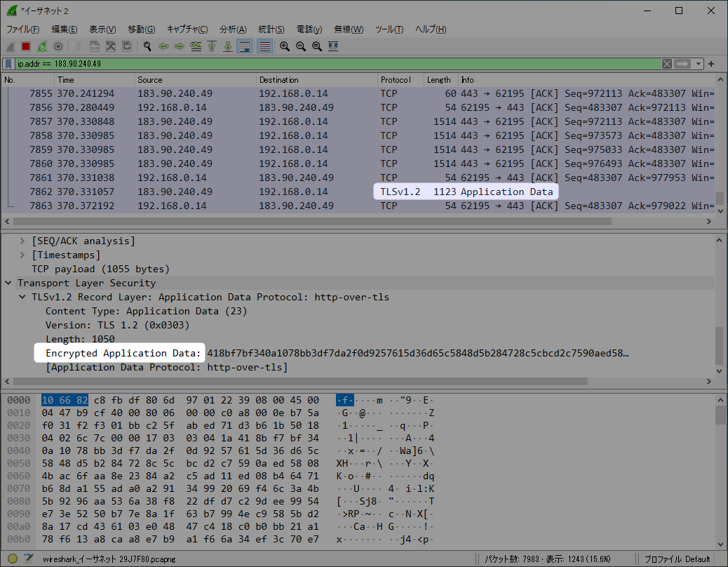Click zoom in on packet text icon

click(x=285, y=46)
